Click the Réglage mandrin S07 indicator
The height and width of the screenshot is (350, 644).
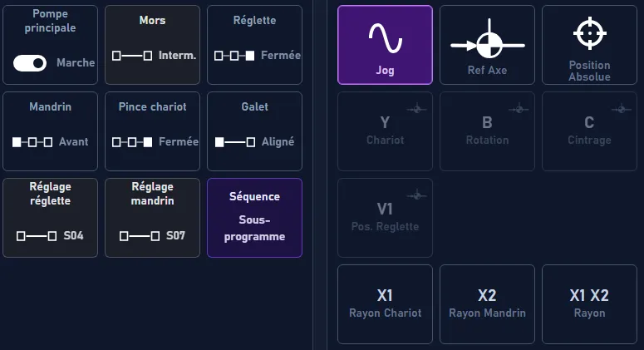coord(140,236)
